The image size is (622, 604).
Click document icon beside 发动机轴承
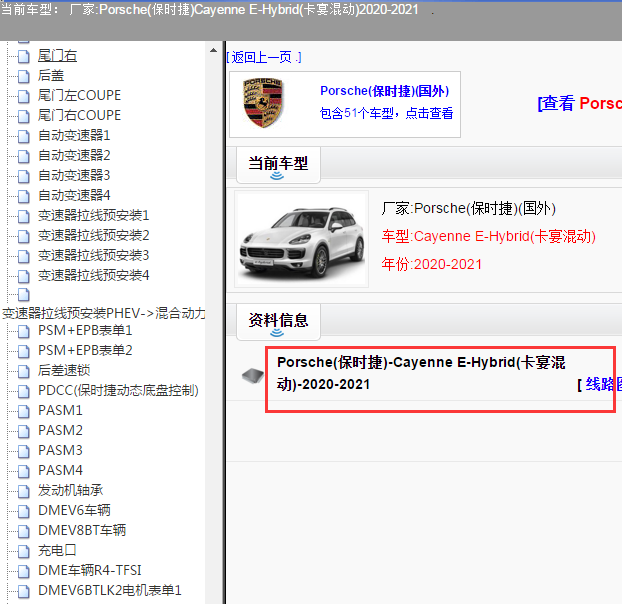(x=24, y=491)
